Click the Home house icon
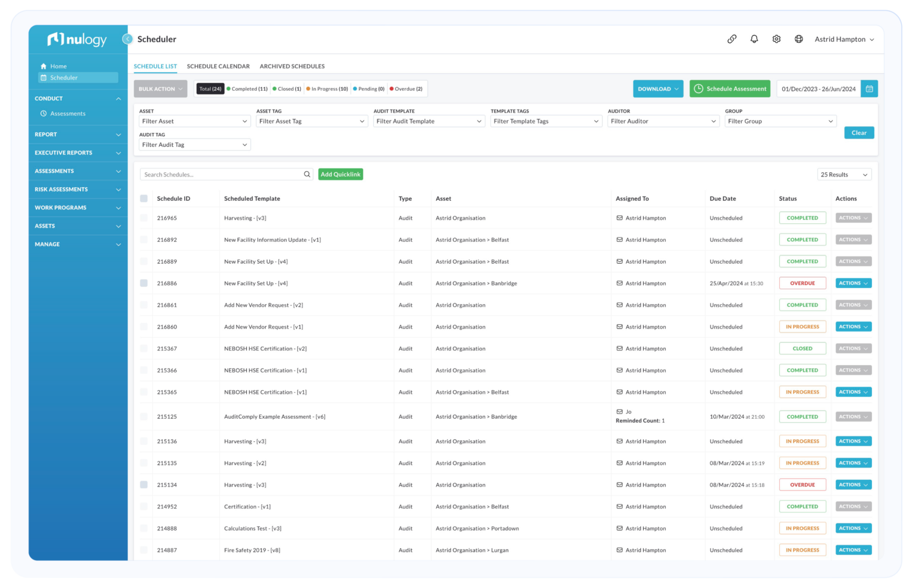 (43, 67)
